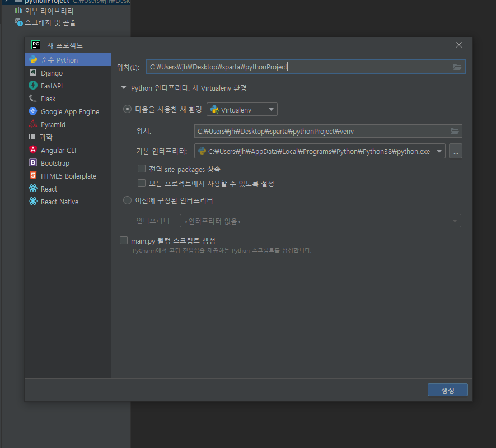Choose the 과학 project type
Image resolution: width=496 pixels, height=448 pixels.
(68, 137)
